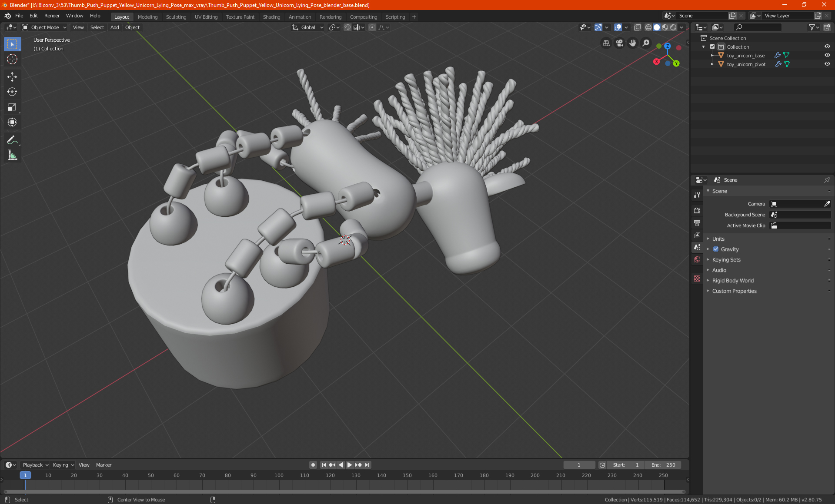835x504 pixels.
Task: Disable the Gravity checkbox
Action: coord(716,249)
